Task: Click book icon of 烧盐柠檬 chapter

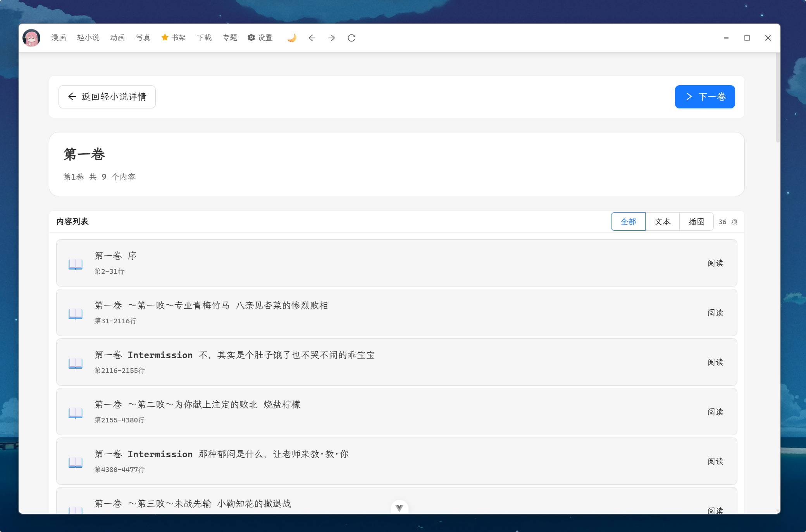Action: coord(76,412)
